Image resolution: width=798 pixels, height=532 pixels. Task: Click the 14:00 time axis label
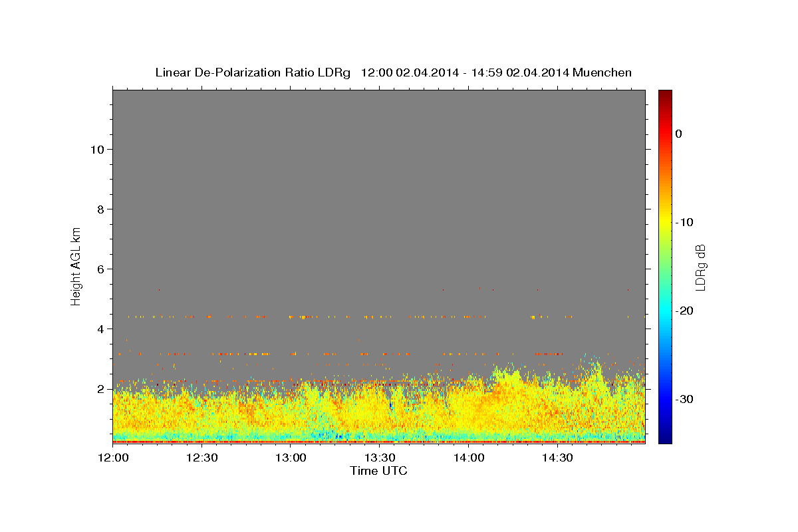pyautogui.click(x=468, y=458)
